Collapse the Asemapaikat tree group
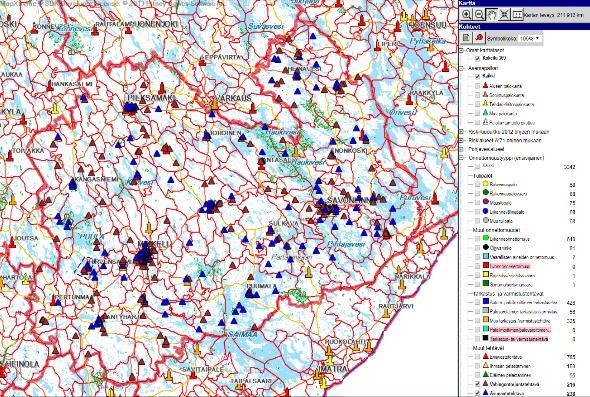The width and height of the screenshot is (590, 397). tap(462, 68)
